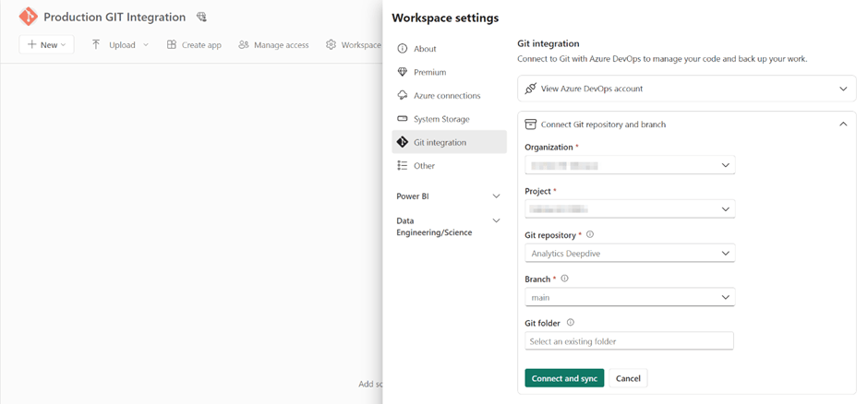The image size is (868, 404).
Task: Click the Production GIT Integration workspace logo icon
Action: (28, 18)
